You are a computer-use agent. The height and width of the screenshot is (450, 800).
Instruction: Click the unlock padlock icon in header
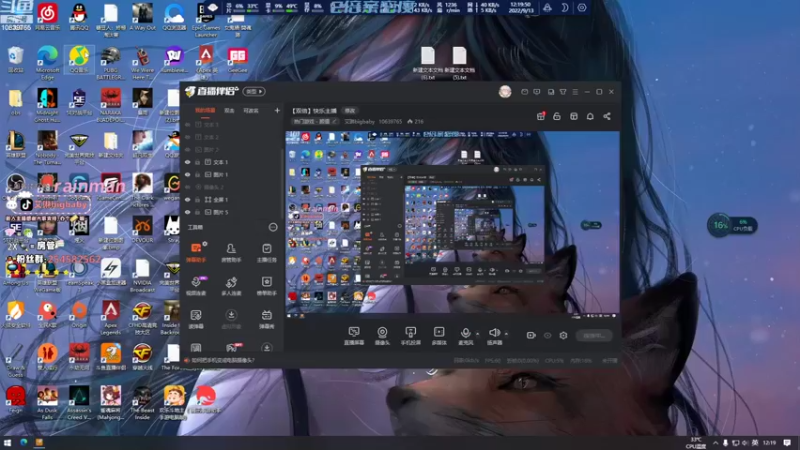tap(557, 116)
